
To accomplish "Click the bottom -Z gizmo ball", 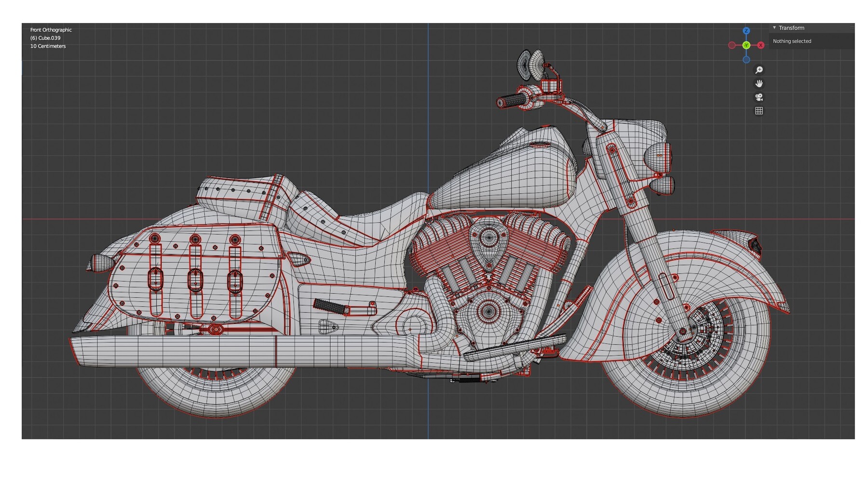I will [x=746, y=59].
